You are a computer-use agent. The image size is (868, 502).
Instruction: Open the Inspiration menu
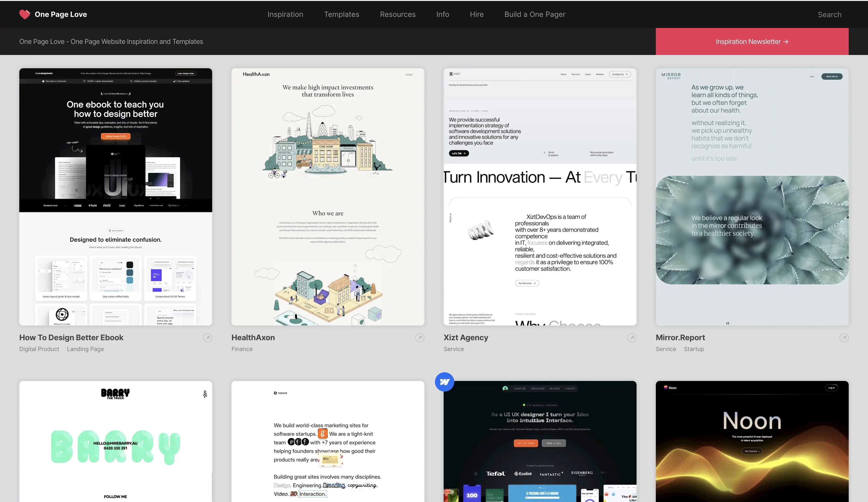285,14
